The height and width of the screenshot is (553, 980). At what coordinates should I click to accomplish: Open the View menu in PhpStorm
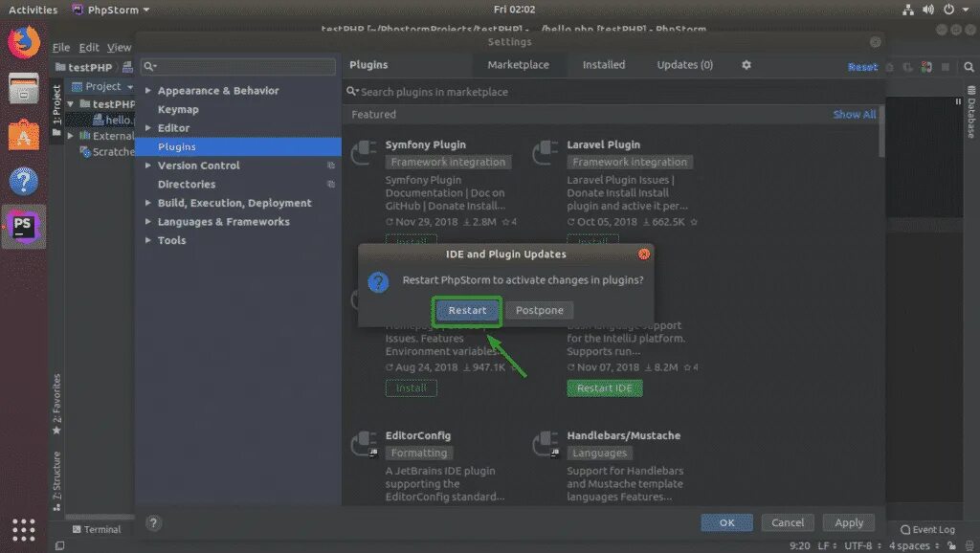coord(119,48)
